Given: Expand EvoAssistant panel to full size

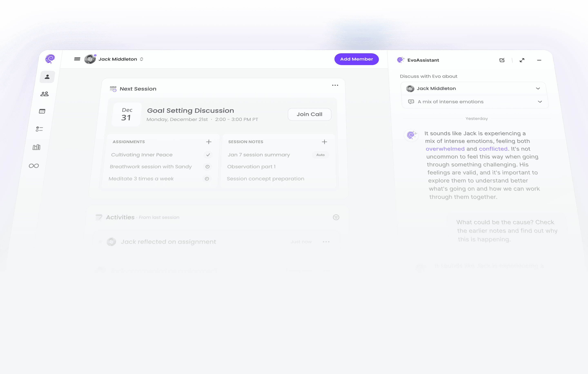Looking at the screenshot, I should pyautogui.click(x=522, y=60).
